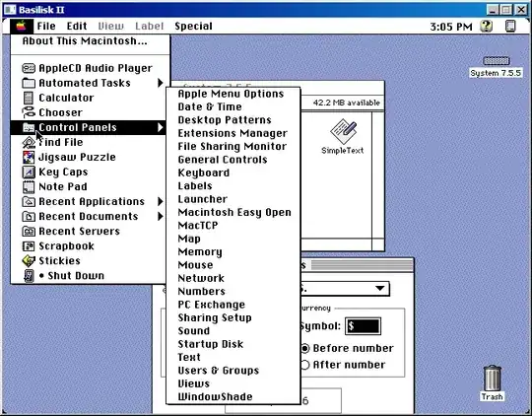
Task: Expand the Recent Documents submenu arrow
Action: [161, 216]
